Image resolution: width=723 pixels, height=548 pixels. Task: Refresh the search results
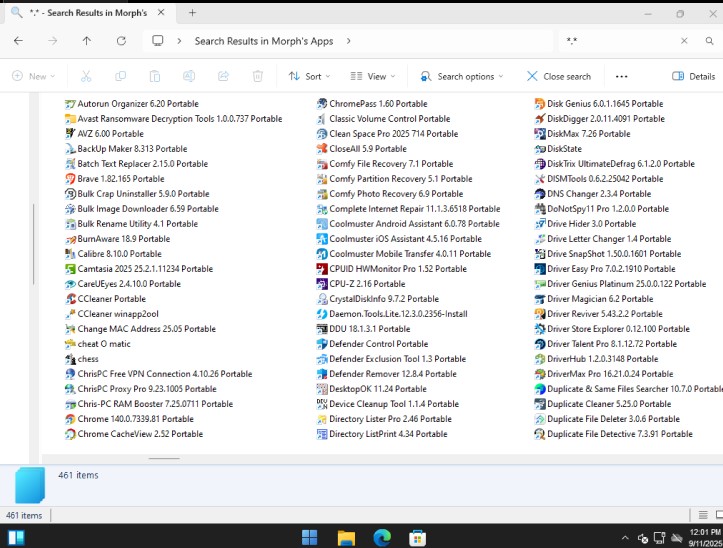121,41
